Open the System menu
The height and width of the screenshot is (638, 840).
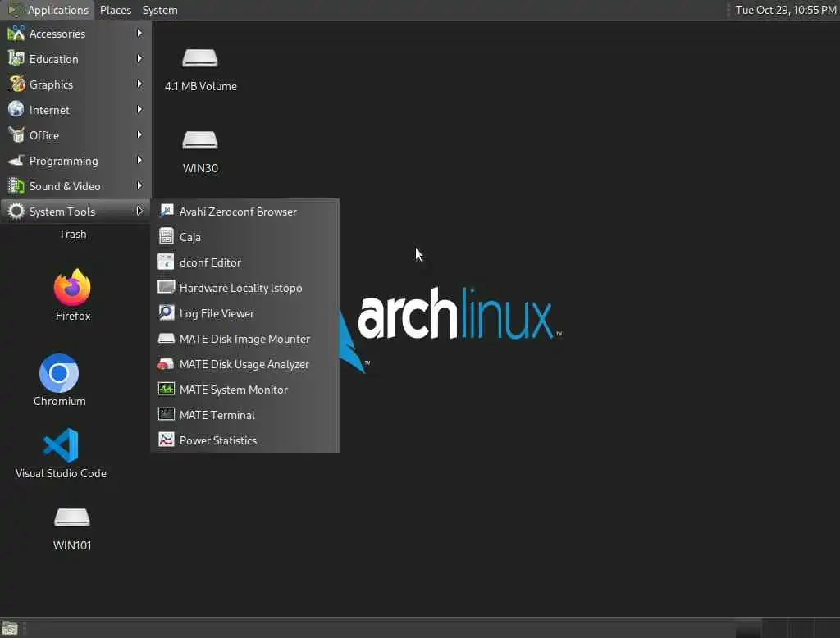click(x=160, y=10)
